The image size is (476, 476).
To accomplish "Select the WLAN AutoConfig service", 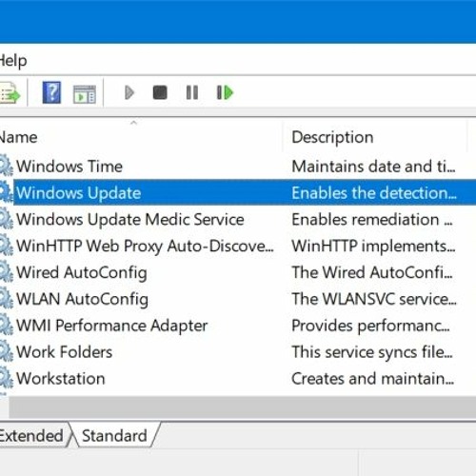I will click(82, 299).
